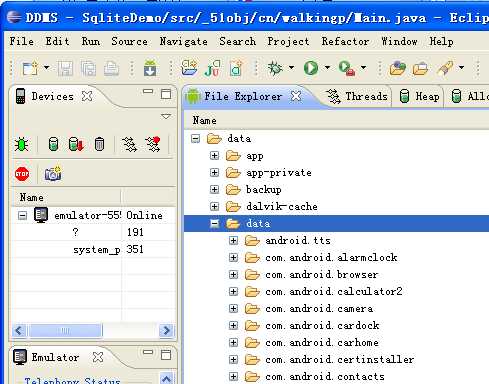This screenshot has height=384, width=489.
Task: Click the Debug bug toolbar icon
Action: click(x=275, y=68)
